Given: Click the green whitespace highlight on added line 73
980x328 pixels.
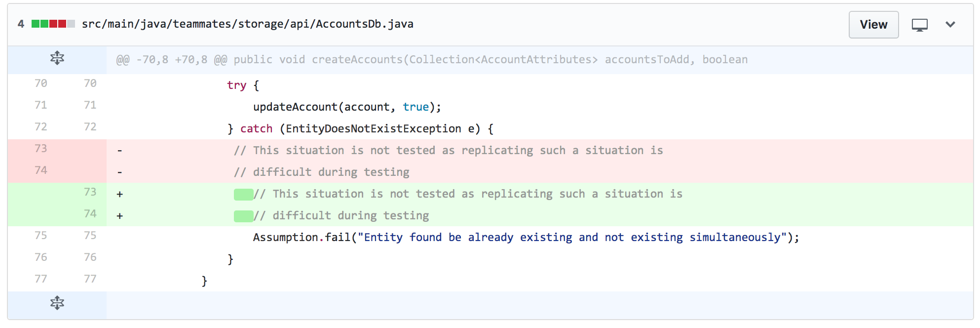Looking at the screenshot, I should point(243,194).
